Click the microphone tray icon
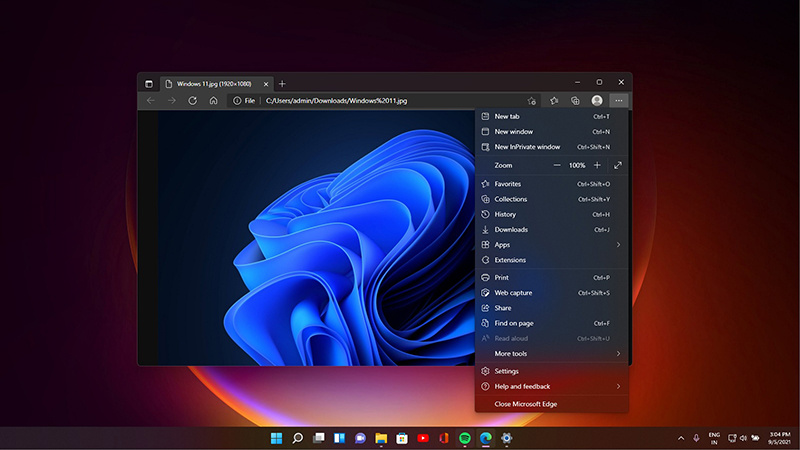Screen dimensions: 800x450 [696, 438]
